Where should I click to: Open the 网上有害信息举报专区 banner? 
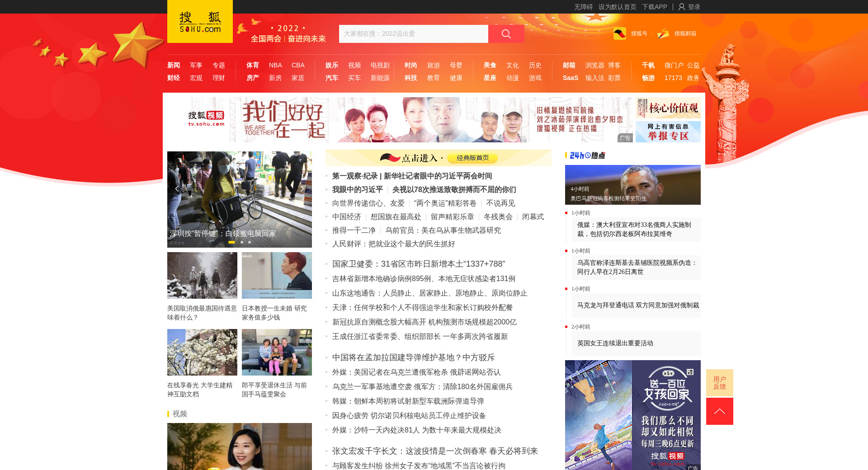point(668,132)
